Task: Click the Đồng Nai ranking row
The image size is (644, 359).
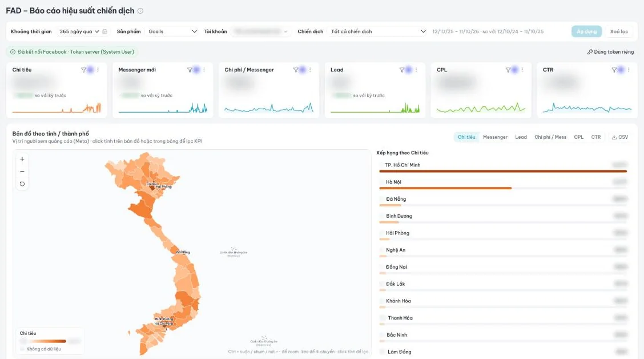Action: point(503,269)
